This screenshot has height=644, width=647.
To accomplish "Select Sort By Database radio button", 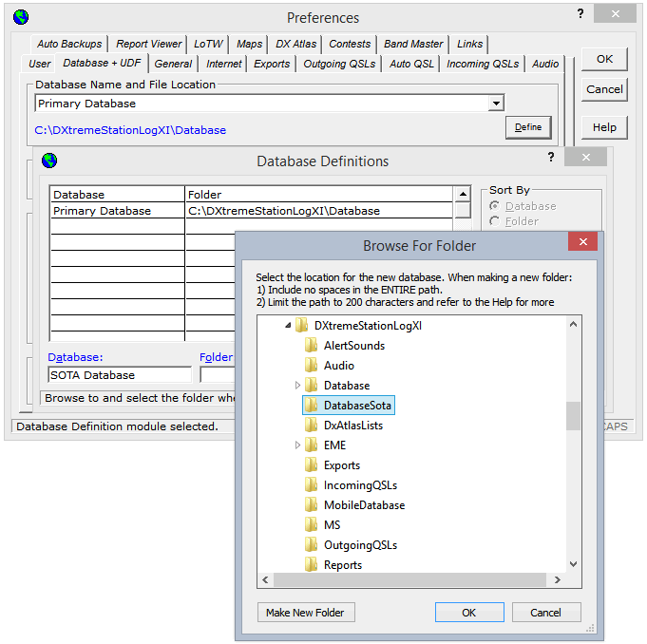I will click(x=494, y=205).
